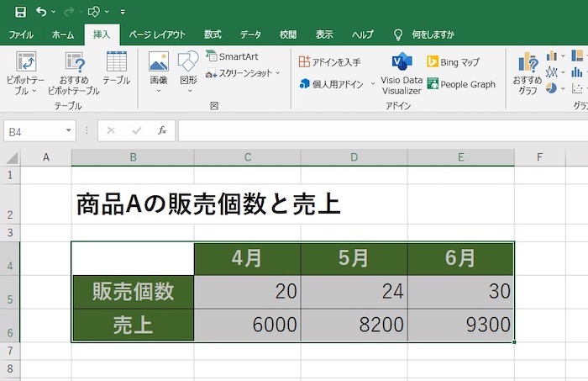Image resolution: width=588 pixels, height=381 pixels.
Task: Select row 1 header
Action: [x=10, y=175]
